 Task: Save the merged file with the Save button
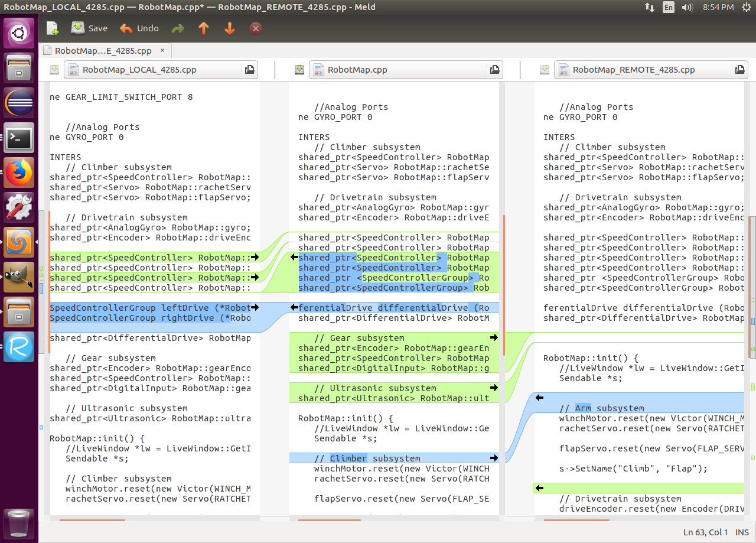(x=90, y=28)
